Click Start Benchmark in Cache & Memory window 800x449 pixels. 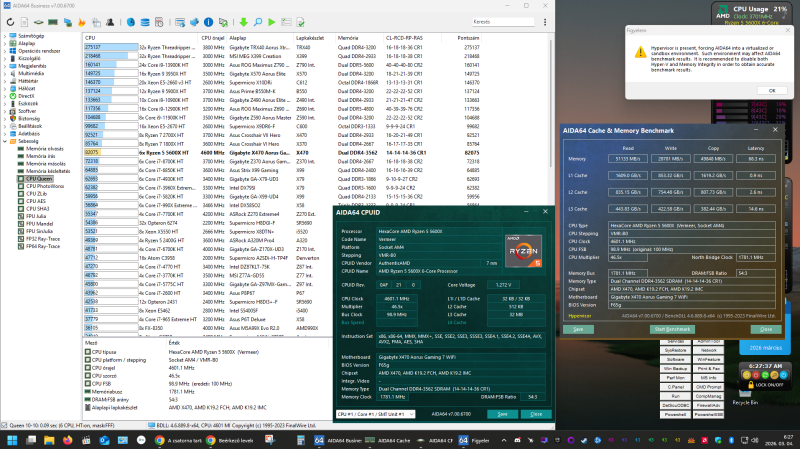pyautogui.click(x=672, y=329)
